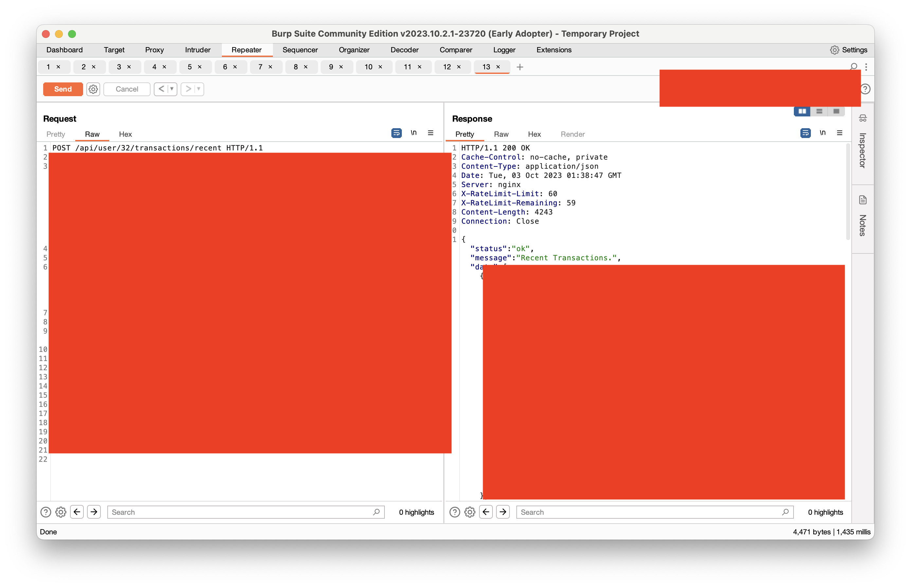
Task: Open the Request editor hamburger menu
Action: [x=431, y=133]
